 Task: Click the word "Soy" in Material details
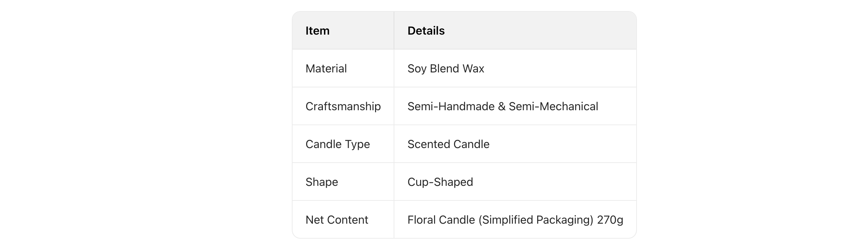(417, 68)
